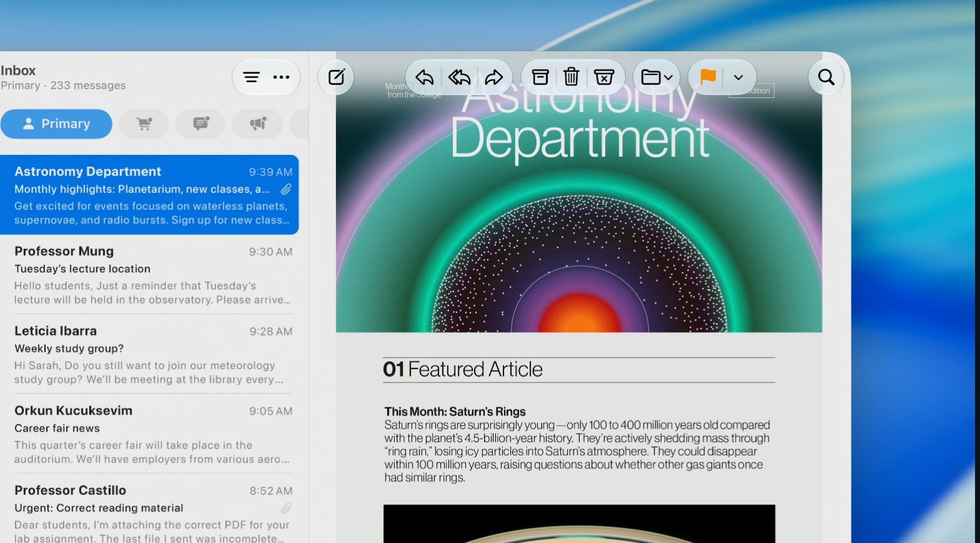
Task: Open Professor Castillo's urgent email
Action: click(149, 512)
